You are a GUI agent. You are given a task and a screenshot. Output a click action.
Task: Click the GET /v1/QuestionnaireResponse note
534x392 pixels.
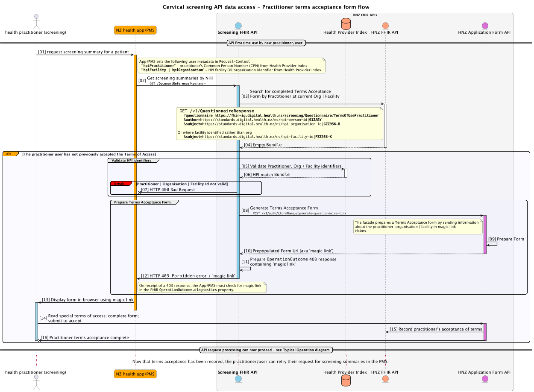pos(280,123)
